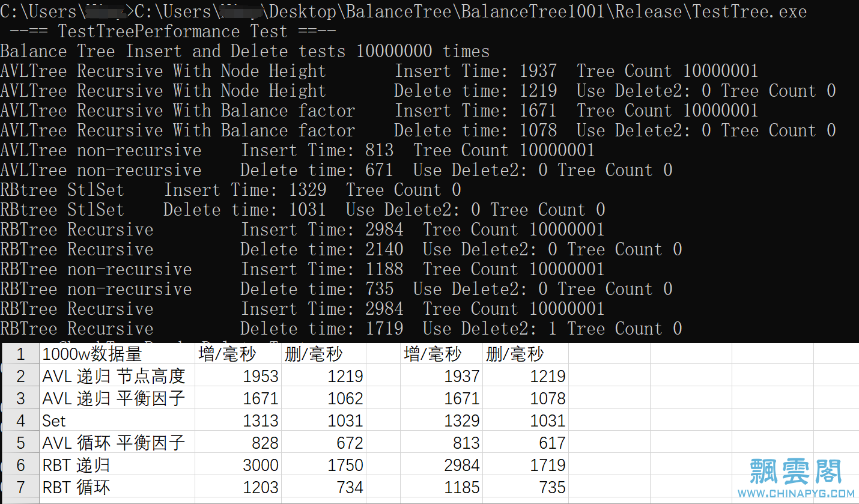
Task: Click console line Node Height Insert Time: 1937
Action: 380,71
